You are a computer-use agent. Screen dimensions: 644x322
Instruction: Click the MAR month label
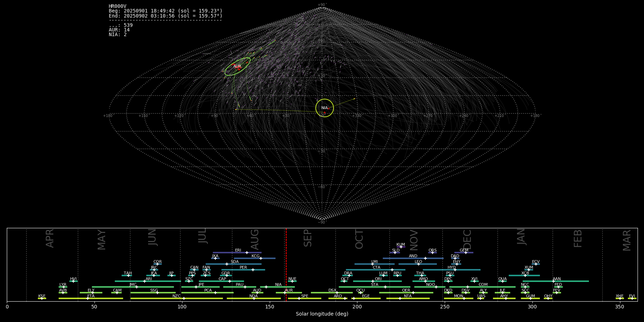click(x=627, y=240)
